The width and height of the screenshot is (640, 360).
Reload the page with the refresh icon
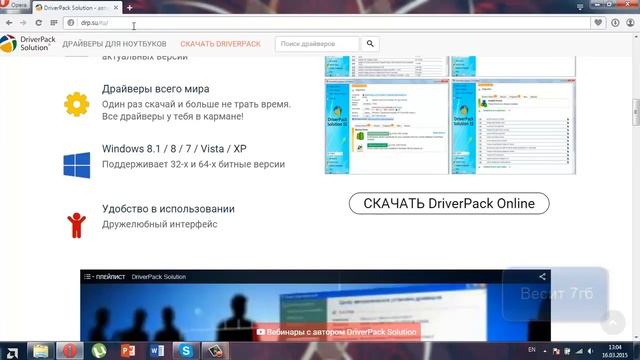tap(38, 23)
